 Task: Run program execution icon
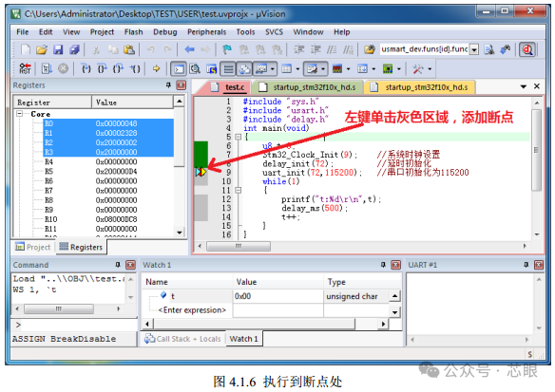tap(47, 68)
